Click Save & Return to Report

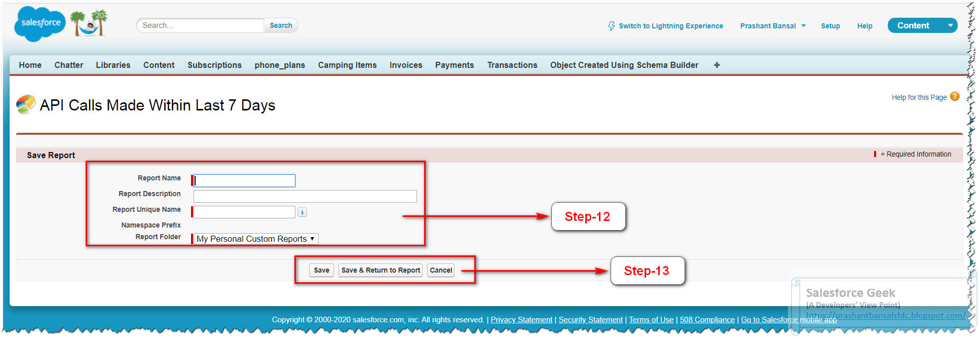[381, 270]
